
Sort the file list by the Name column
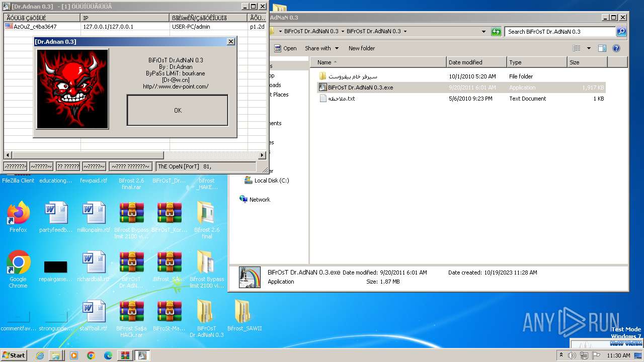coord(378,62)
